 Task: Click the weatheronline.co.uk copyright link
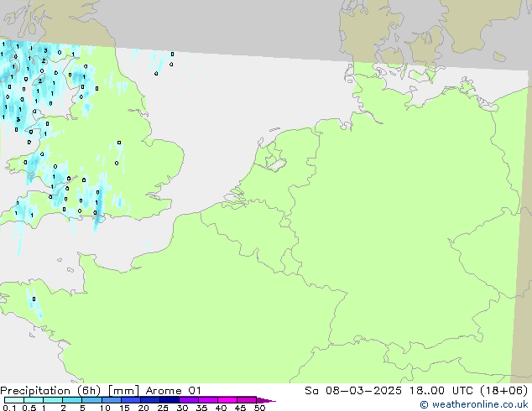[476, 405]
